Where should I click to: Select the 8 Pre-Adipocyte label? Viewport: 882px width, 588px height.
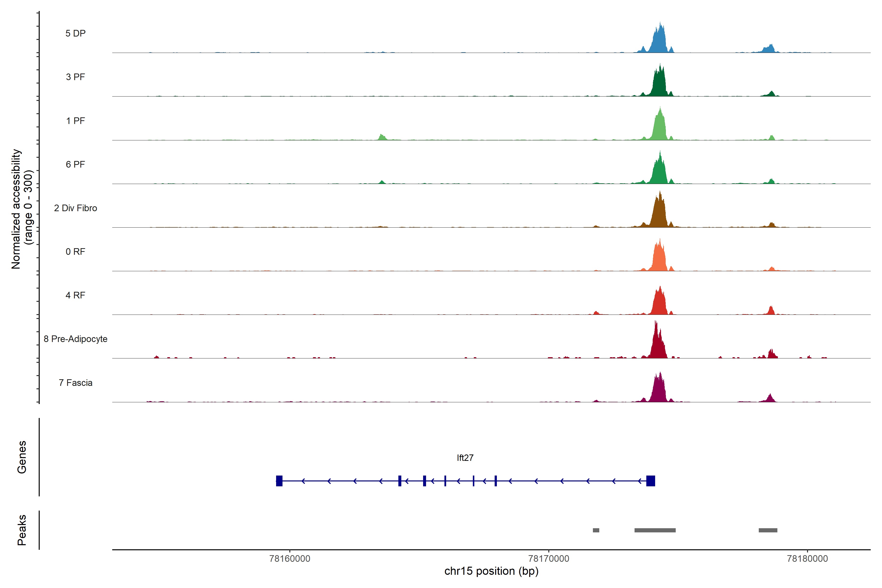click(75, 339)
